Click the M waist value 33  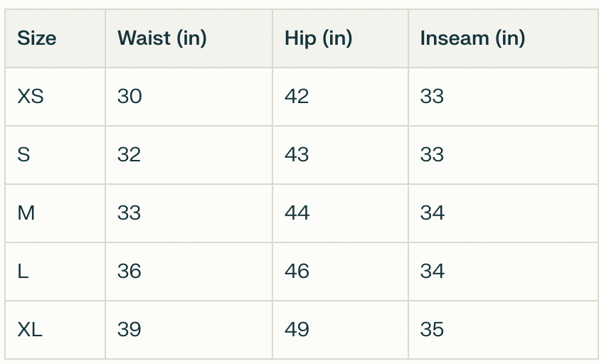[x=129, y=213]
